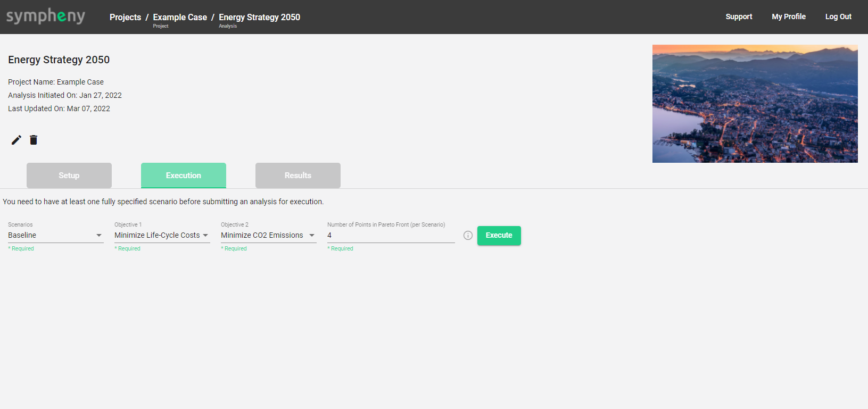Viewport: 868px width, 409px height.
Task: Navigate to Projects breadcrumb
Action: tap(125, 17)
